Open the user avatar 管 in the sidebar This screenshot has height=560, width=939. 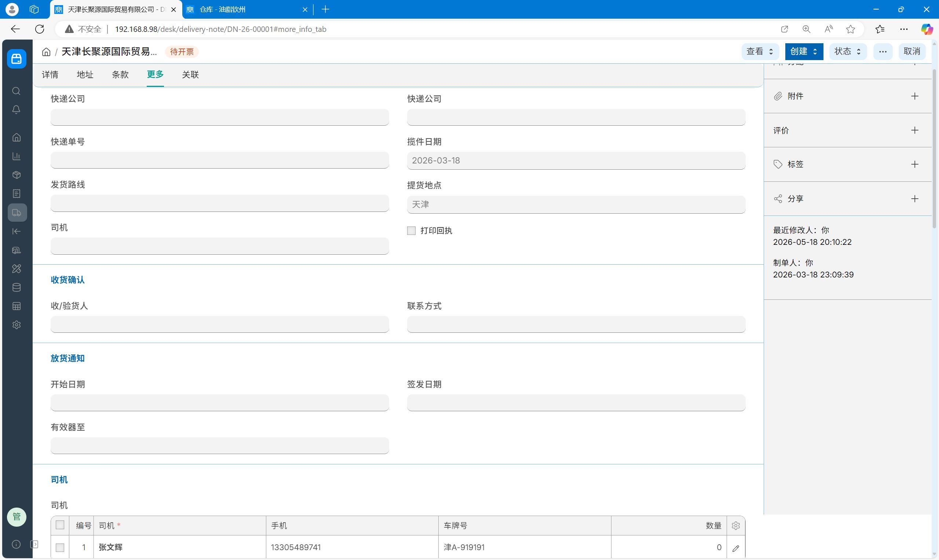(x=17, y=517)
